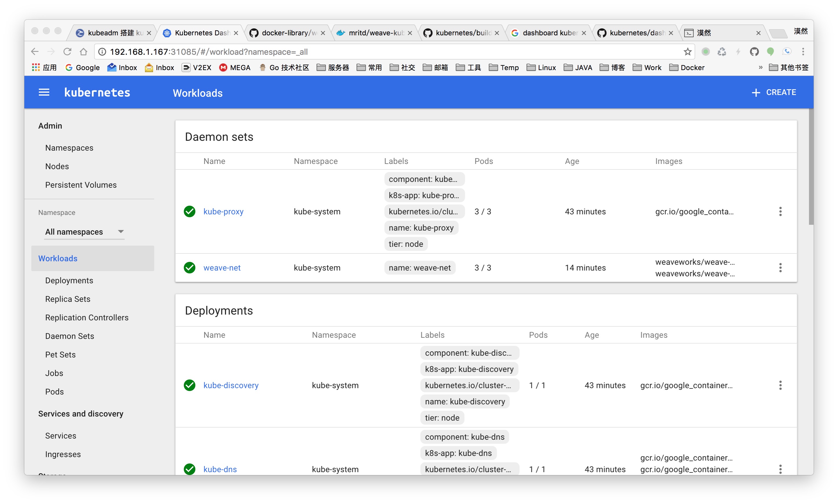The width and height of the screenshot is (838, 504).
Task: Open the Temp bookmarks folder
Action: point(503,67)
